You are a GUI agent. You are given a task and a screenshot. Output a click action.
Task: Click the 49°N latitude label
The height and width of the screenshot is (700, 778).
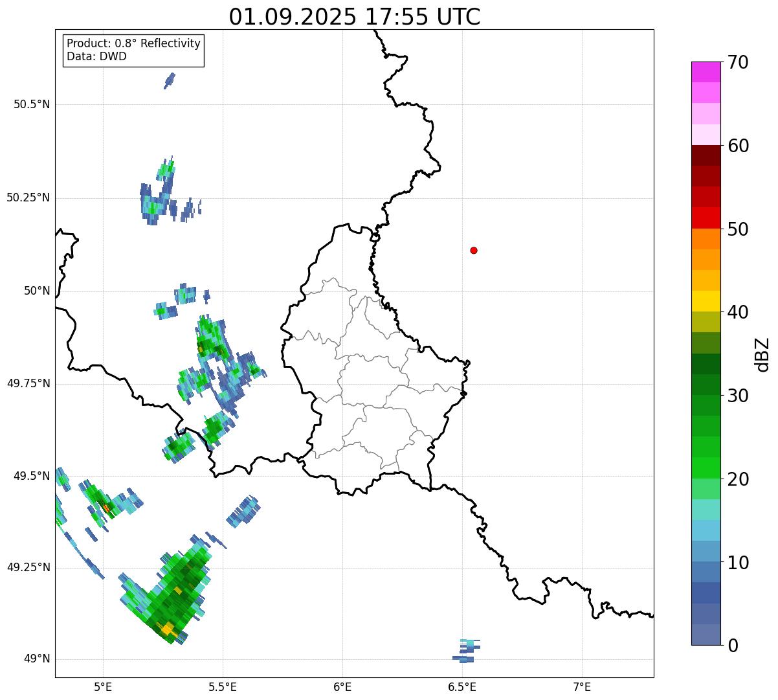(37, 659)
